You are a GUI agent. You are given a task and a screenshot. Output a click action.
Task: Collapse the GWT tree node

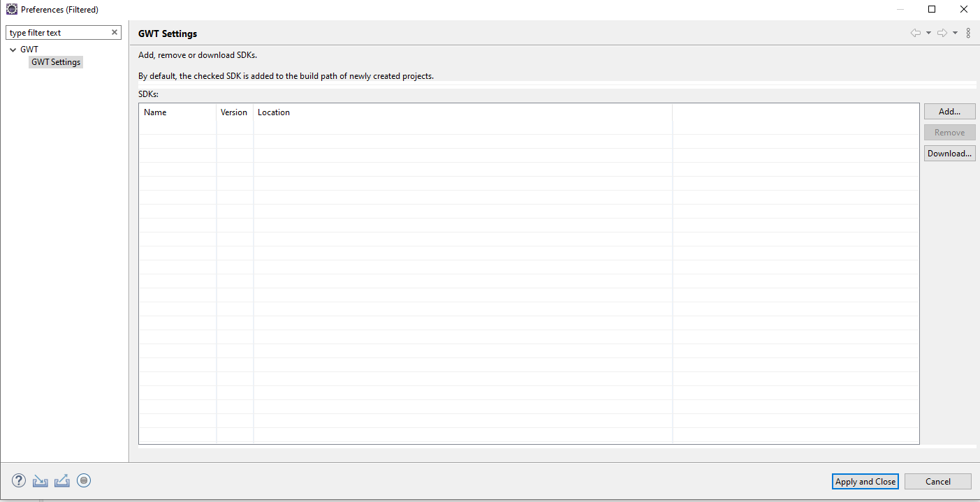coord(13,50)
